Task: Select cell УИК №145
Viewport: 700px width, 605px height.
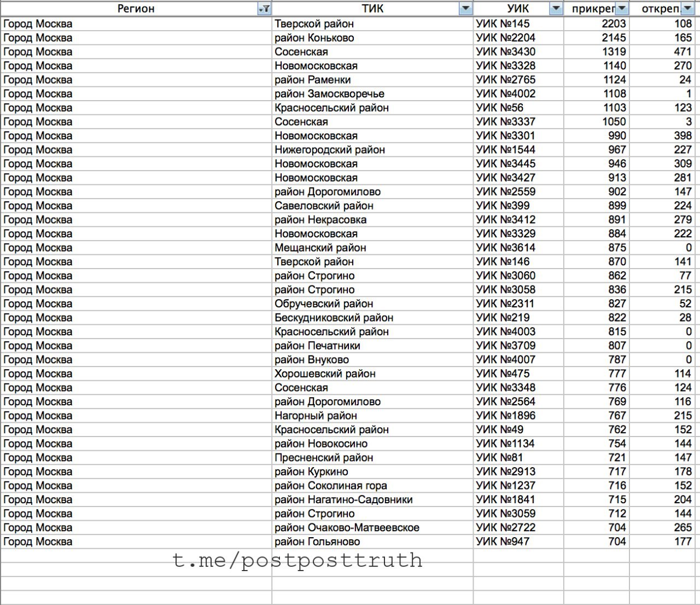Action: (x=518, y=24)
